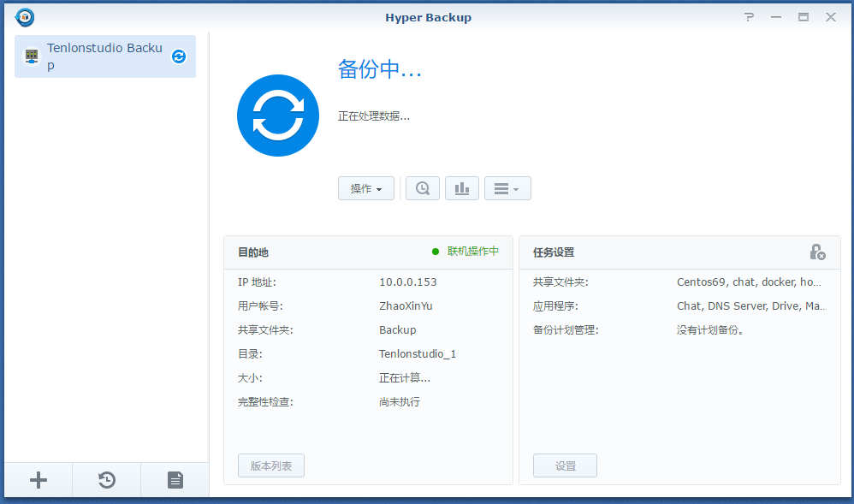
Task: Close the Hyper Backup window
Action: pyautogui.click(x=831, y=17)
